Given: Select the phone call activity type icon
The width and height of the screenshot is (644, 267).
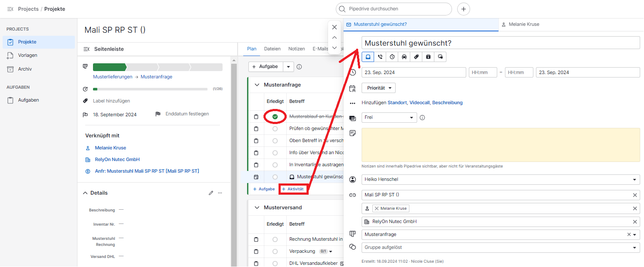Looking at the screenshot, I should tap(380, 57).
